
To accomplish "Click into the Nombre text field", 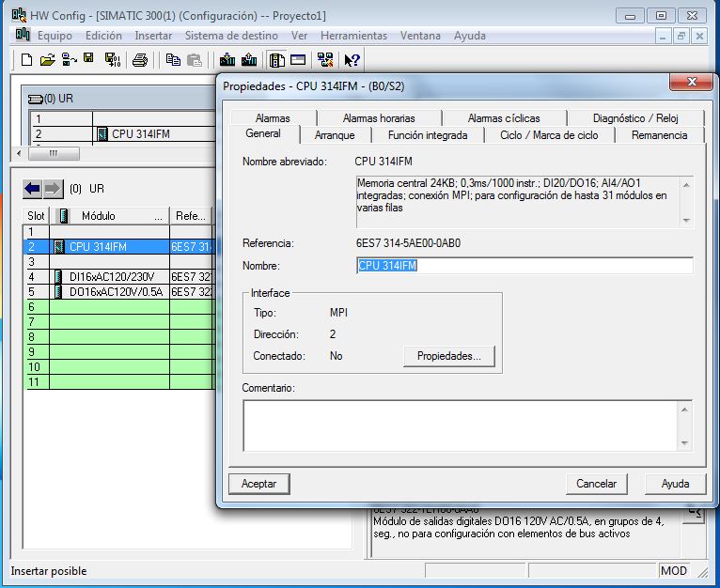I will click(x=524, y=266).
